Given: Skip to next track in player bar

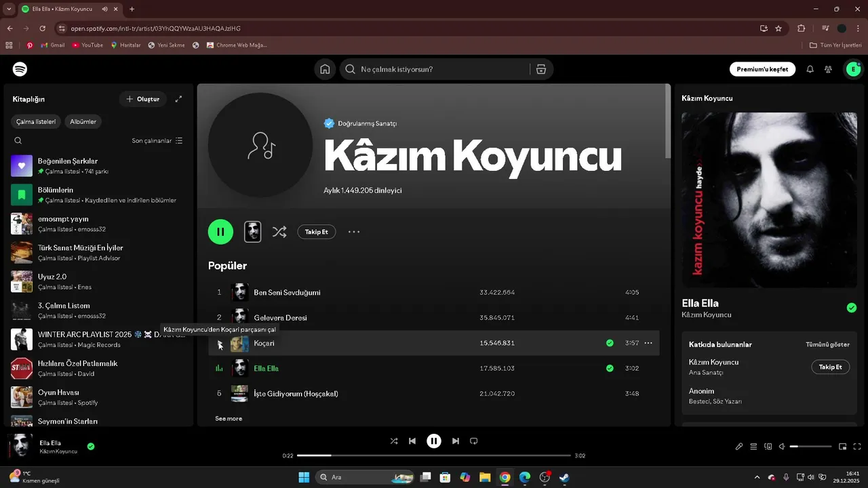Looking at the screenshot, I should (456, 441).
